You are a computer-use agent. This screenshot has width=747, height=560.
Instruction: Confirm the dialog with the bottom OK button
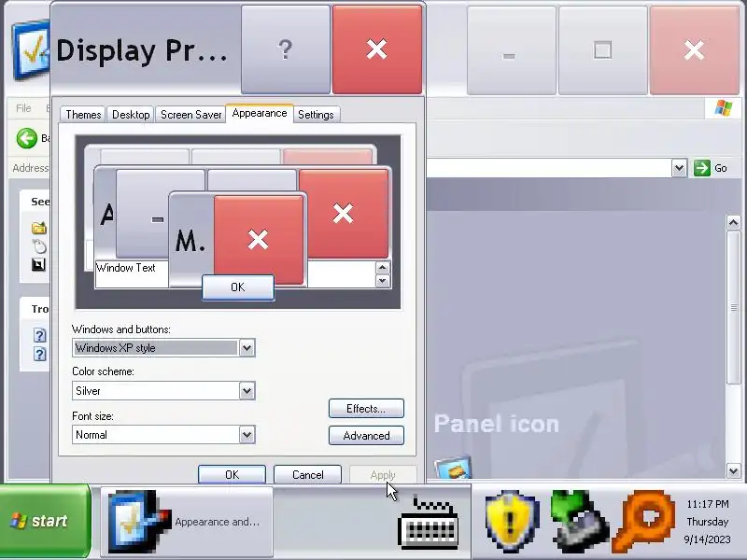pyautogui.click(x=232, y=475)
